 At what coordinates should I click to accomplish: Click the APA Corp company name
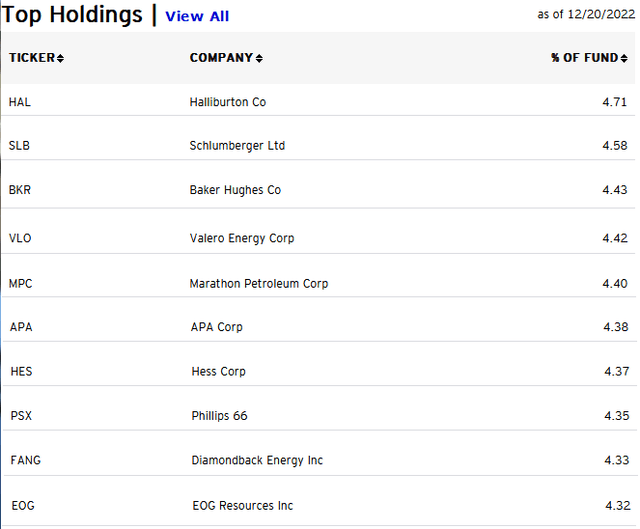(217, 327)
